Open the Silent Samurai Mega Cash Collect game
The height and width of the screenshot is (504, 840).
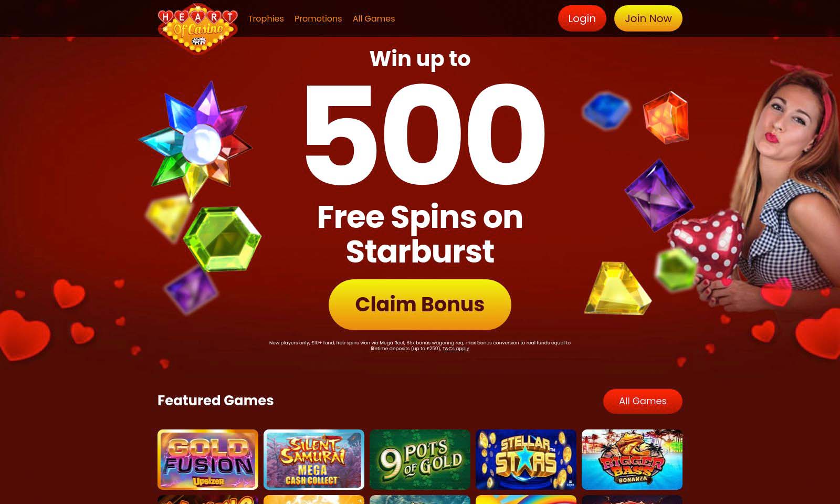click(x=314, y=459)
